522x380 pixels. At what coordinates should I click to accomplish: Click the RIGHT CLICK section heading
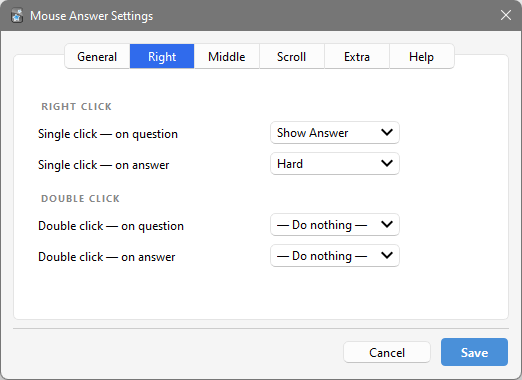[76, 107]
